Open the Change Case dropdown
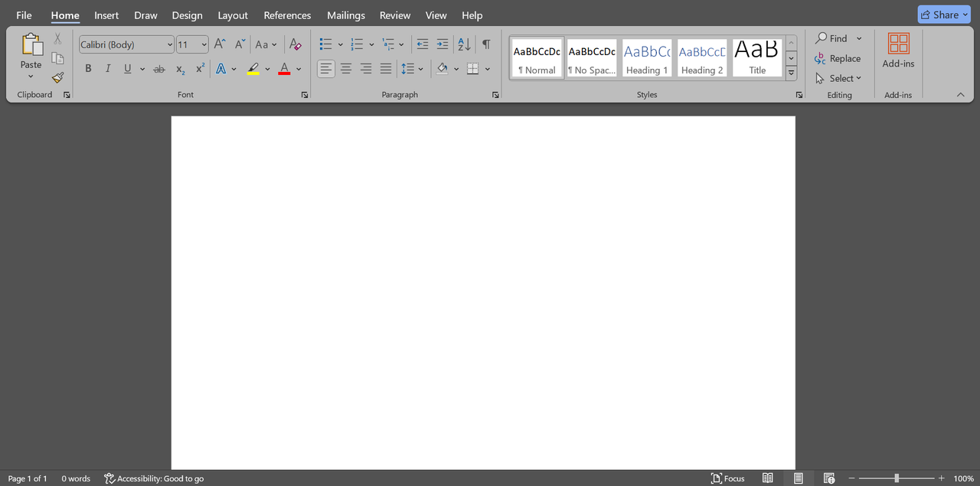The height and width of the screenshot is (486, 980). [x=266, y=44]
